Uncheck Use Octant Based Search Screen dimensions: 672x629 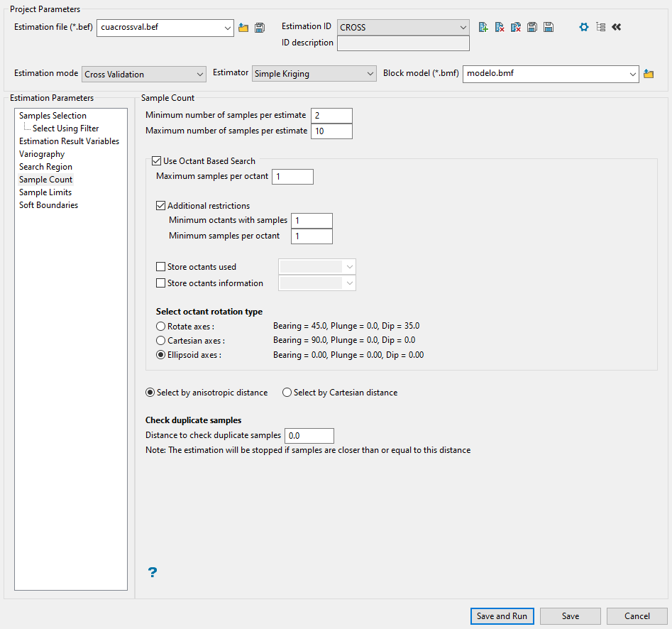157,161
